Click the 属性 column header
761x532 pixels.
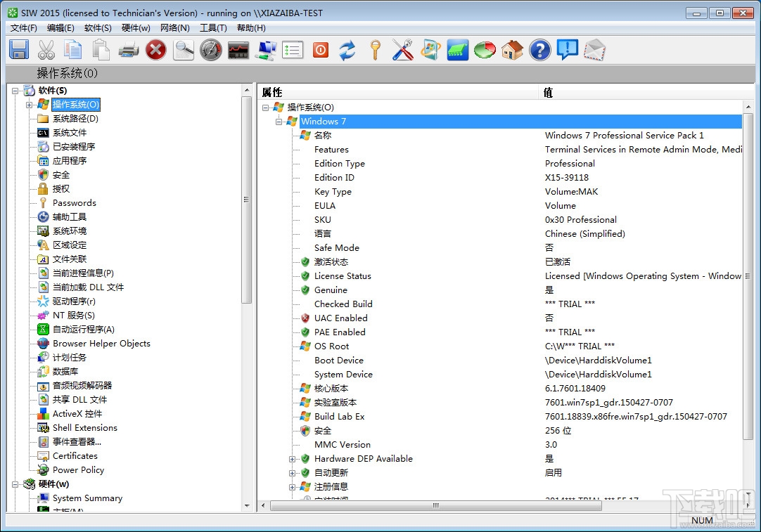tap(398, 92)
